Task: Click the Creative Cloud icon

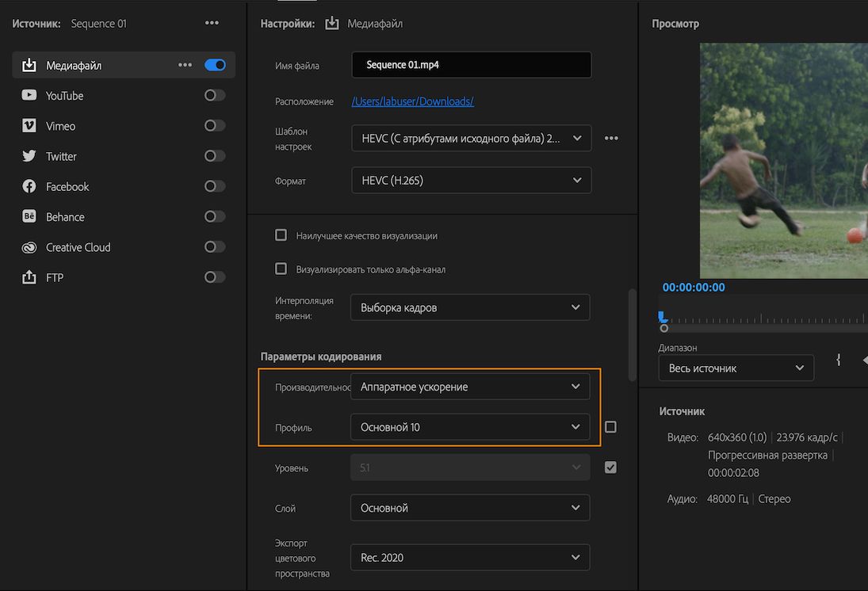Action: tap(29, 247)
